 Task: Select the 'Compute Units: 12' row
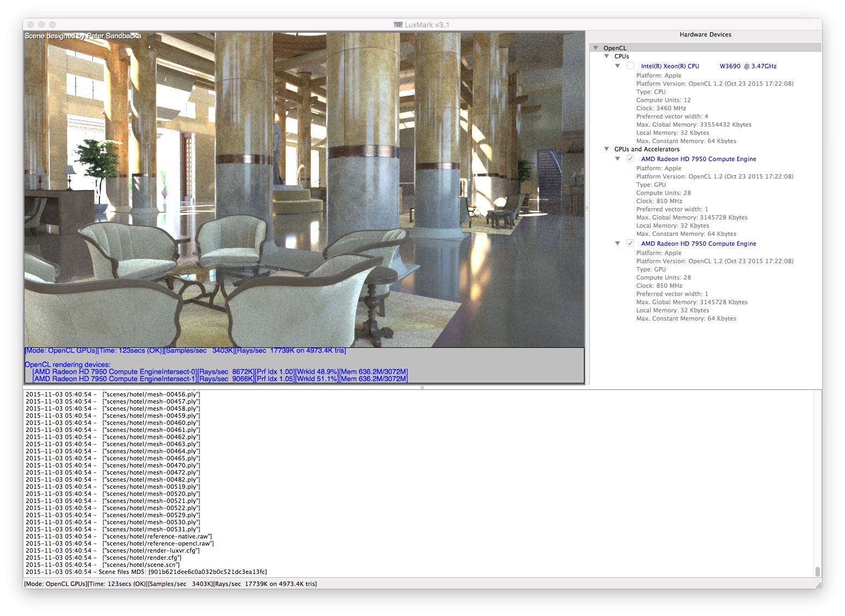point(663,100)
